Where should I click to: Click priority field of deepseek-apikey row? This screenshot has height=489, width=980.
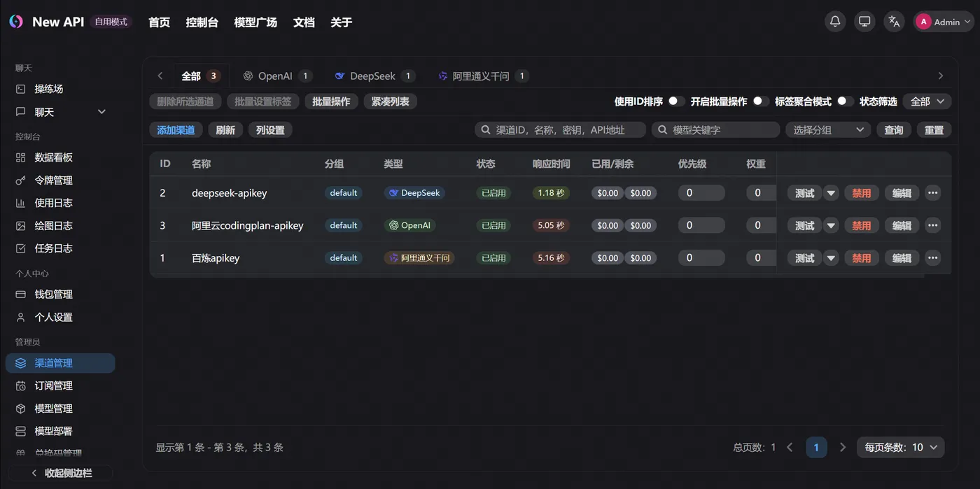tap(701, 193)
